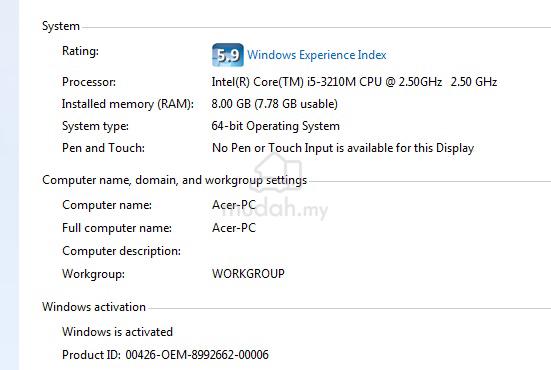
Task: Click the No Pen or Touch Input text
Action: (343, 148)
